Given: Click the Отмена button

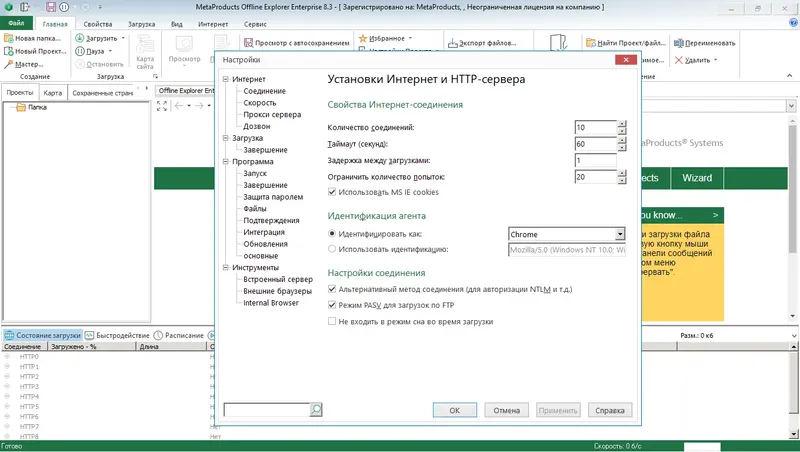Looking at the screenshot, I should tap(506, 410).
